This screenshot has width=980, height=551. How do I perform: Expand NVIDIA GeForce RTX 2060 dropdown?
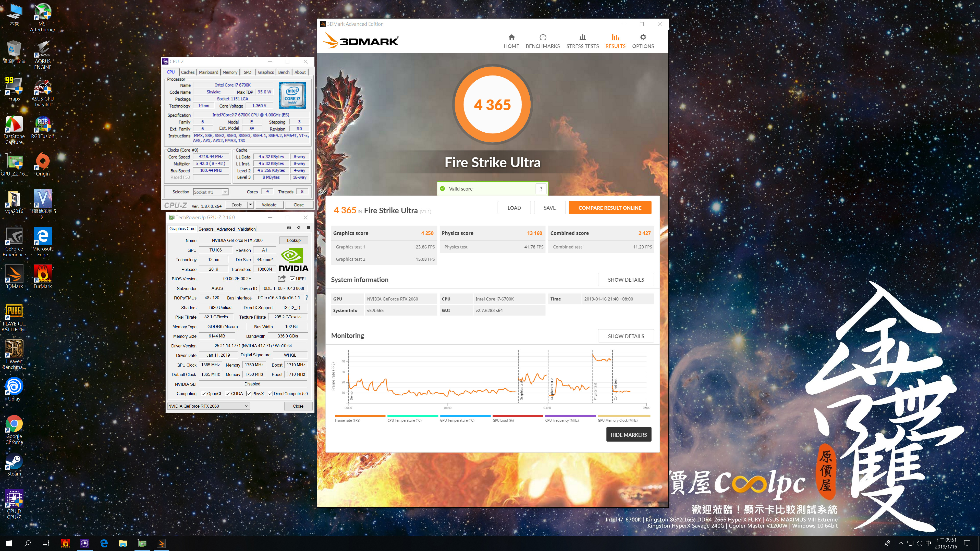pyautogui.click(x=247, y=406)
